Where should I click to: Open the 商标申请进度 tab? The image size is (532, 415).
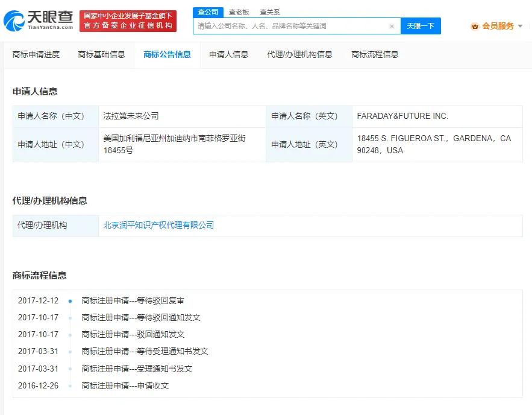(x=36, y=54)
